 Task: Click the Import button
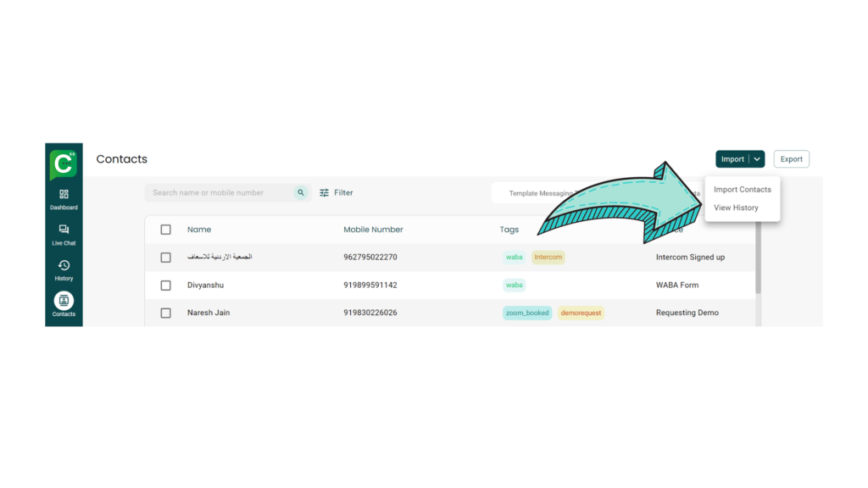732,159
